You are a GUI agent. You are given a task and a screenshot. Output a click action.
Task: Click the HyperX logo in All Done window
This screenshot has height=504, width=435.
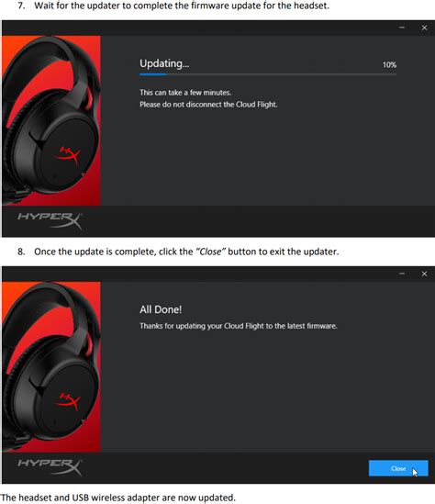coord(50,467)
